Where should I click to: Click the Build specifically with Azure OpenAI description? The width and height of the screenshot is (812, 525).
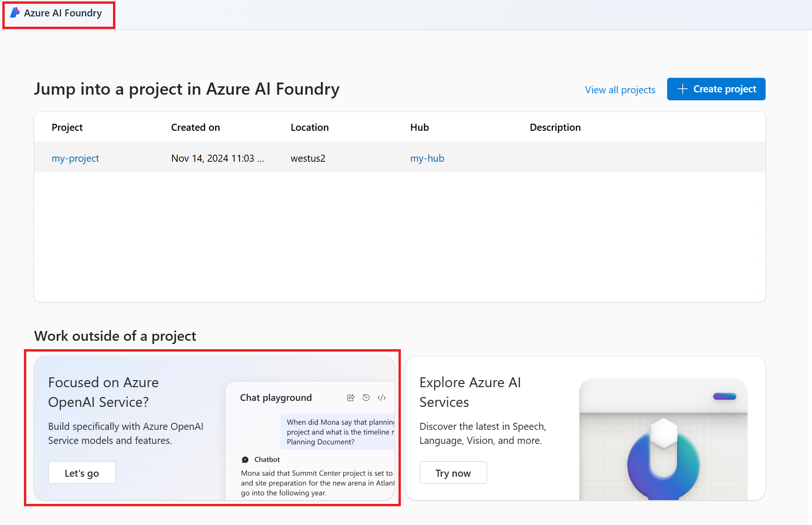click(x=126, y=434)
